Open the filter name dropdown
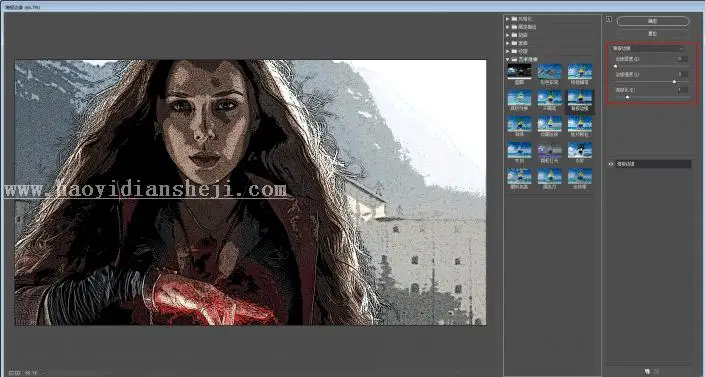 pos(648,49)
